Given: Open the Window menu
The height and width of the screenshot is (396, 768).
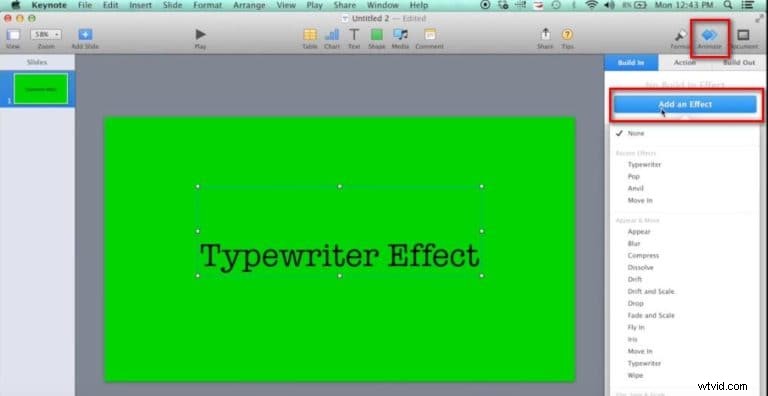Looking at the screenshot, I should point(383,5).
